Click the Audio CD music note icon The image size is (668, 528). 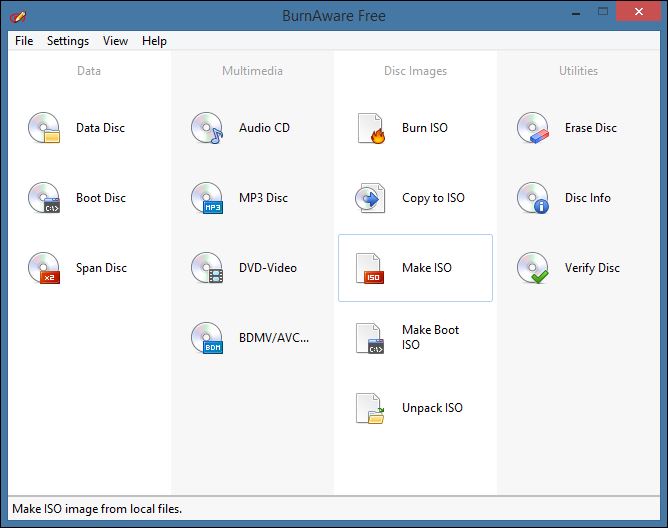point(207,128)
